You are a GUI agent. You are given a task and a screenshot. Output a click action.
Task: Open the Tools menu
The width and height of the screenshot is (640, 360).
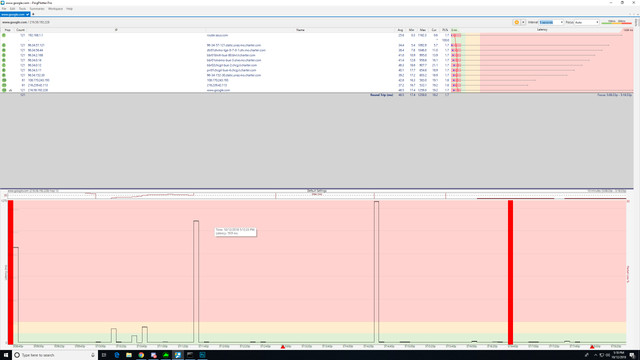[x=22, y=9]
